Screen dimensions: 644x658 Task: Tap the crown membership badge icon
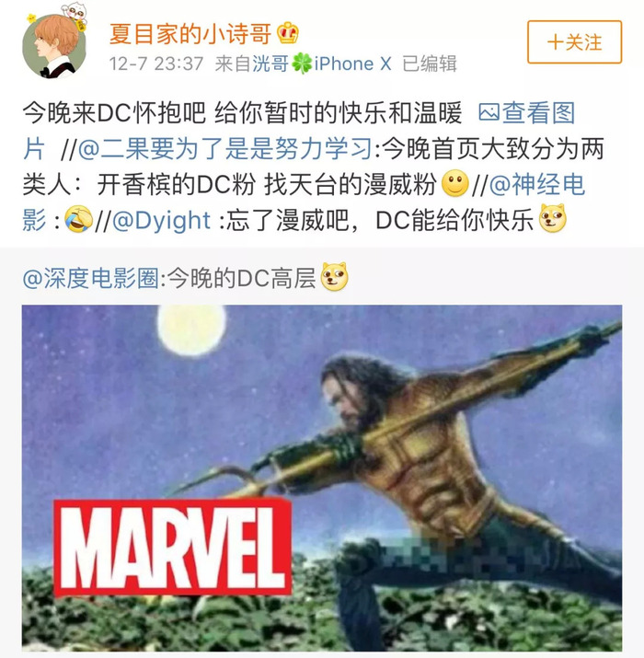pyautogui.click(x=288, y=33)
